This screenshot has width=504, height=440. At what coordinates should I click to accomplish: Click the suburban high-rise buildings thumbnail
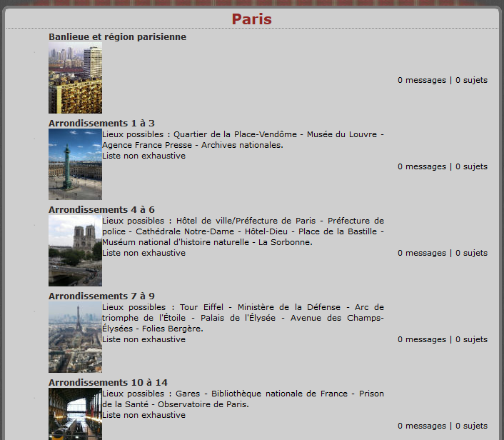point(75,78)
